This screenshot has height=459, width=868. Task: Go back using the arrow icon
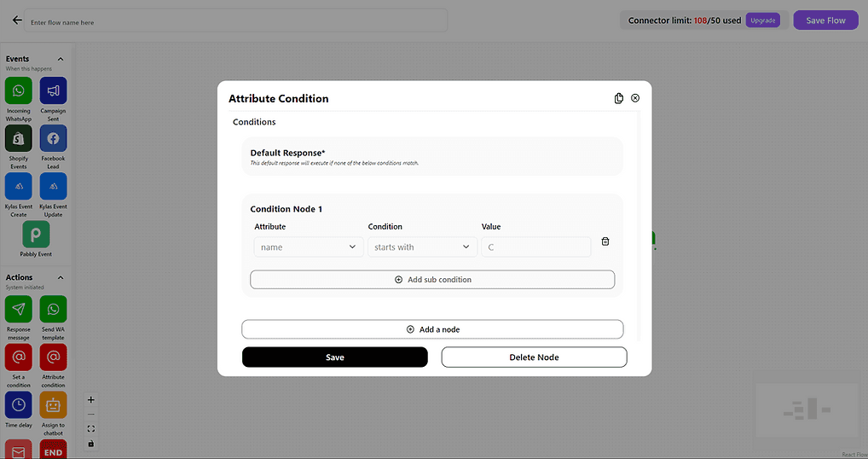point(17,20)
